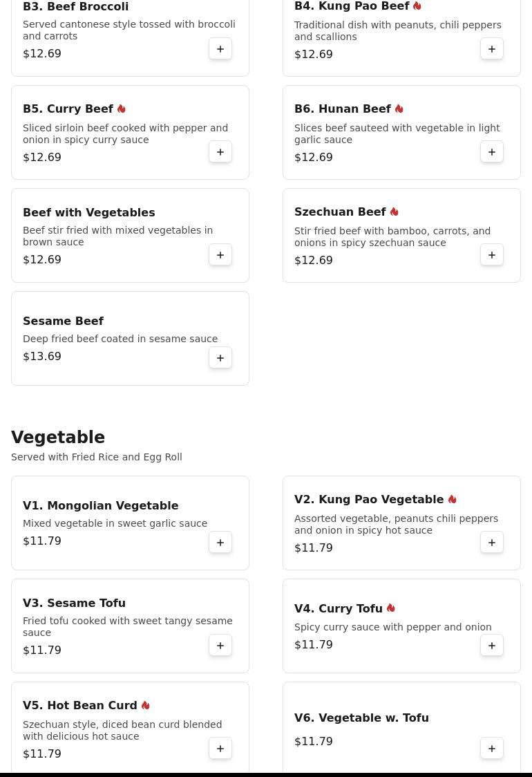The width and height of the screenshot is (532, 777).
Task: Open the Sesame Beef item title
Action: tap(63, 321)
